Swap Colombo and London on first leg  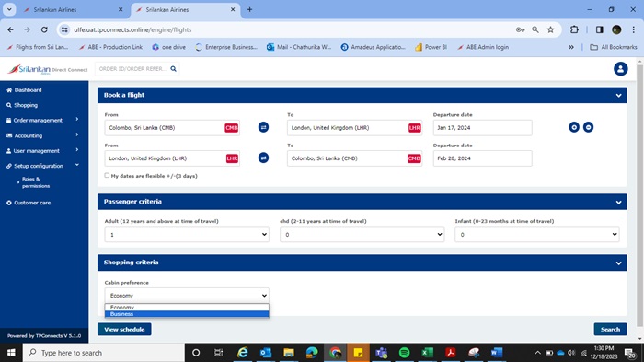pos(263,127)
